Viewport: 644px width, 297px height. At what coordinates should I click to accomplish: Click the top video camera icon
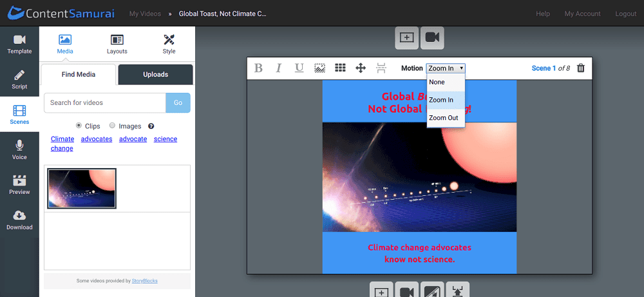432,38
